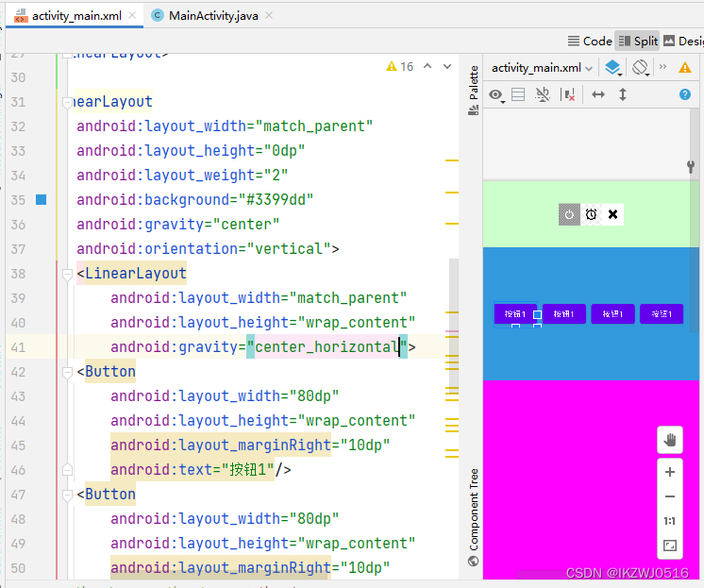Zoom design preview to fit screen
704x588 pixels.
pyautogui.click(x=670, y=546)
